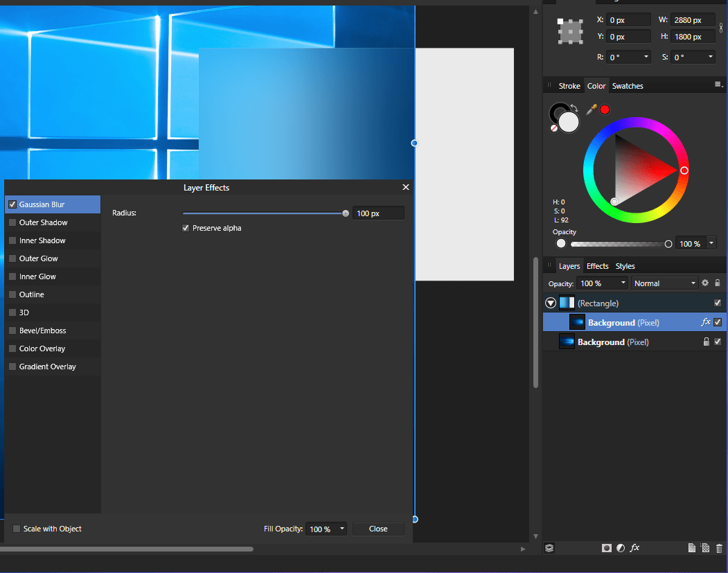Open the Color panel options menu icon
The height and width of the screenshot is (573, 728).
[x=718, y=85]
